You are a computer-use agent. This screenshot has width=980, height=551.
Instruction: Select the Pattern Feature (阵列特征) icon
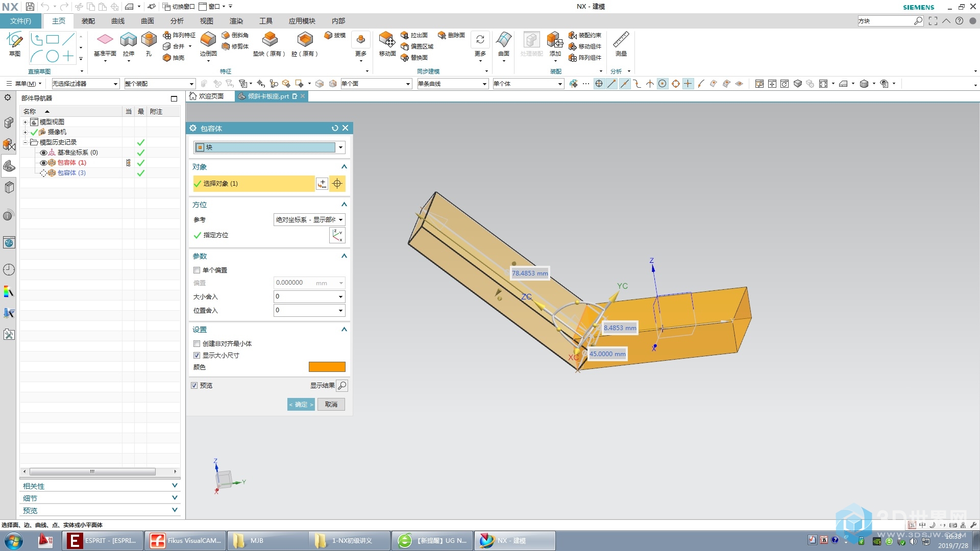click(x=179, y=35)
